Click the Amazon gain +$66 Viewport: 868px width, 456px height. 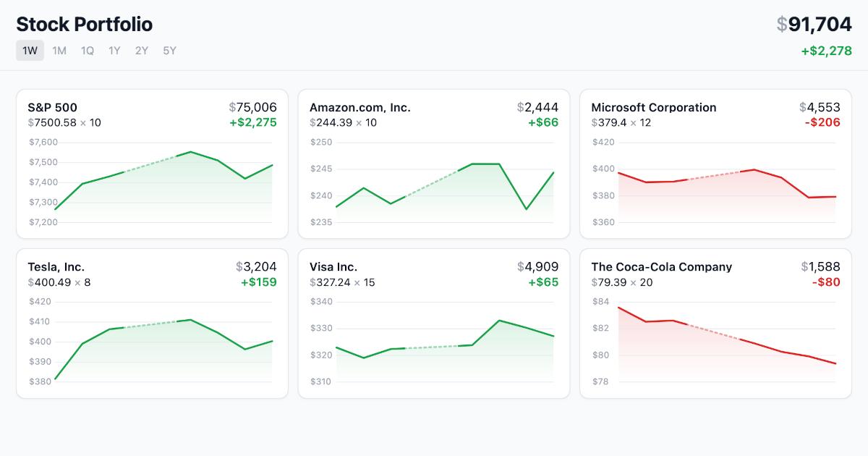point(543,122)
